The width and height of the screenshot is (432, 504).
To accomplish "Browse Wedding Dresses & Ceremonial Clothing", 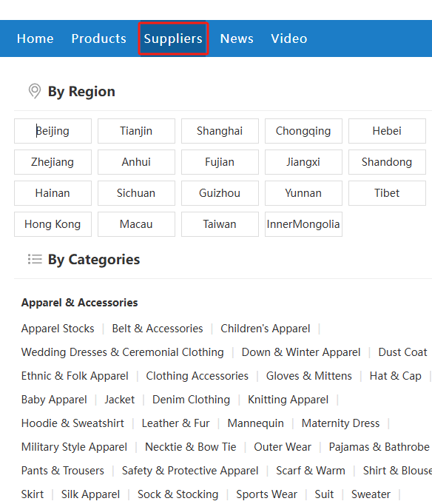I will (122, 352).
